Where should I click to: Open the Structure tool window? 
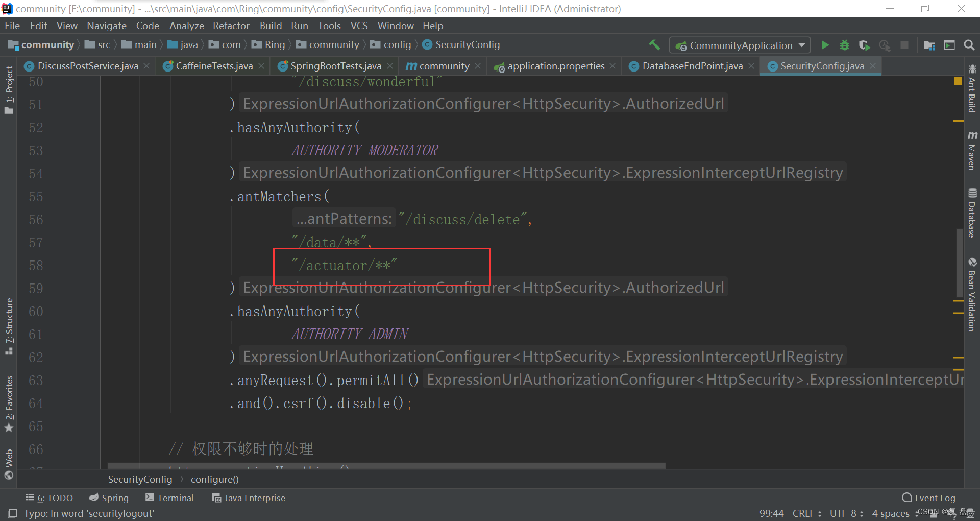9,326
